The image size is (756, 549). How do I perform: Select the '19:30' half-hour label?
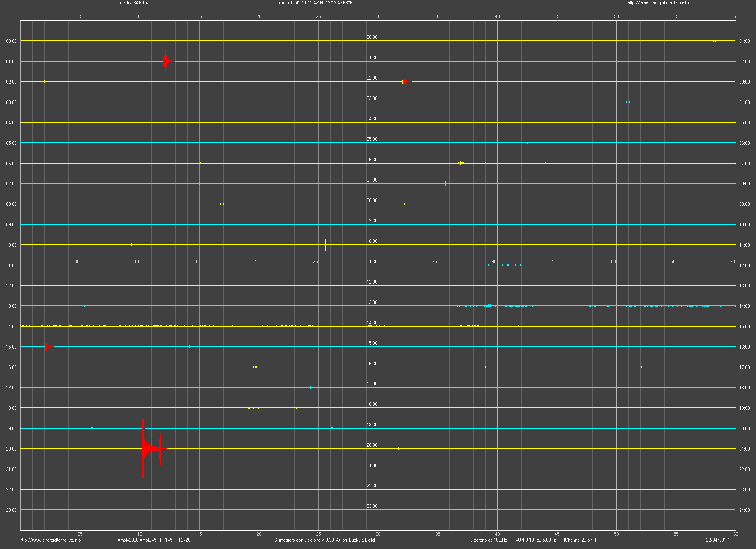372,425
